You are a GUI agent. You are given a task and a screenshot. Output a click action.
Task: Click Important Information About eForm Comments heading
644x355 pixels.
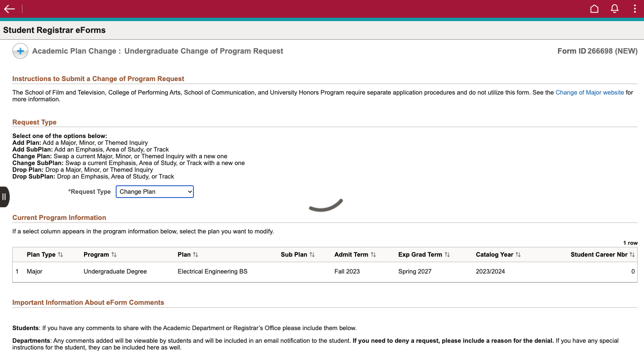(x=88, y=303)
